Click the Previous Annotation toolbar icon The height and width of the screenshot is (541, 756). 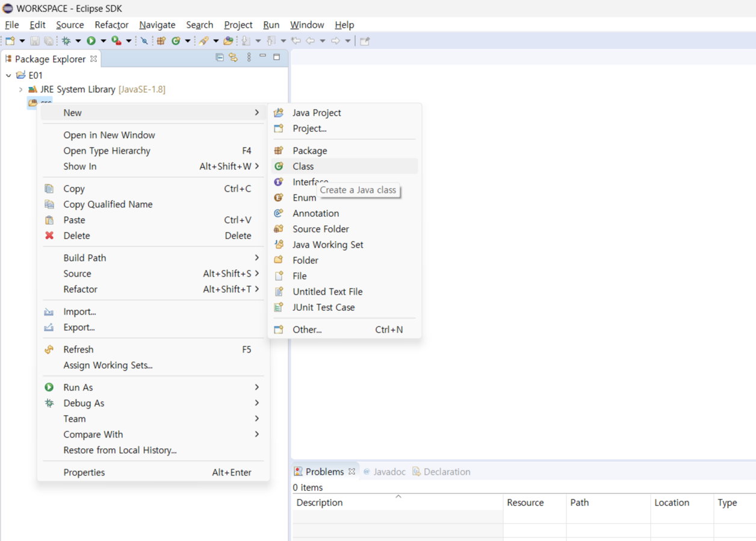click(271, 41)
